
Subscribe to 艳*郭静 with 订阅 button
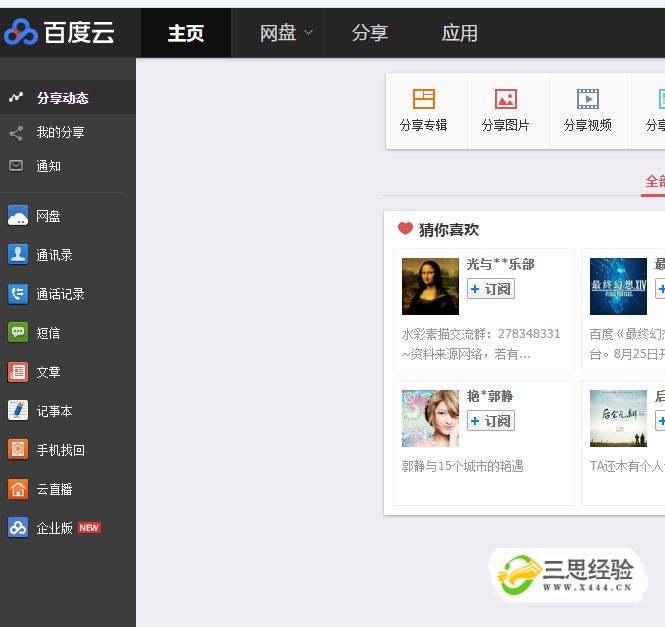[x=491, y=421]
